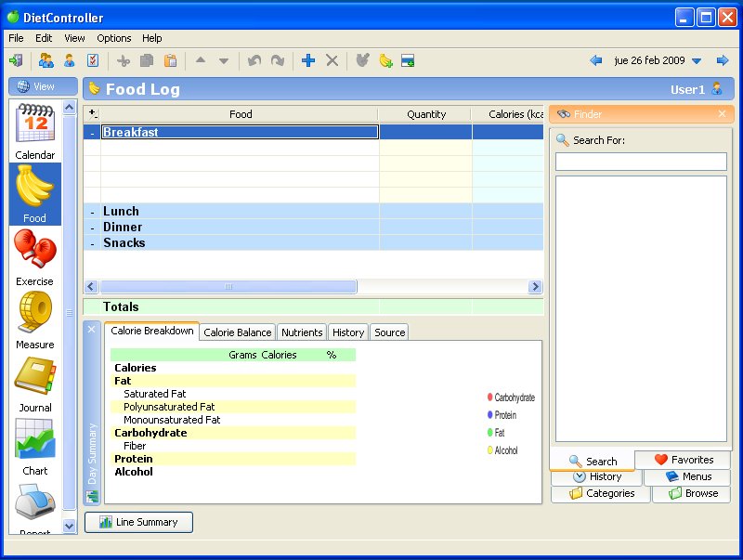The width and height of the screenshot is (743, 560).
Task: Click the Search For input field
Action: click(x=641, y=162)
